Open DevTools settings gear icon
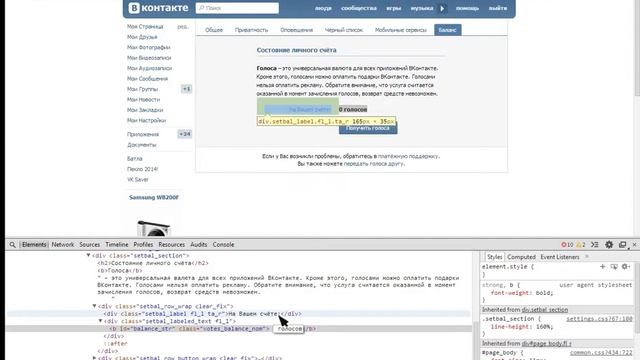The height and width of the screenshot is (360, 640). pyautogui.click(x=609, y=244)
